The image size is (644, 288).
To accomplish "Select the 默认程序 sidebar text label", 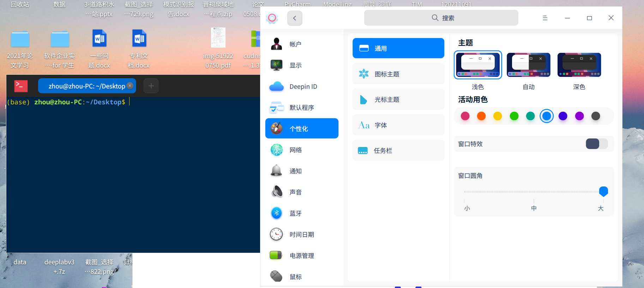I will [x=302, y=108].
